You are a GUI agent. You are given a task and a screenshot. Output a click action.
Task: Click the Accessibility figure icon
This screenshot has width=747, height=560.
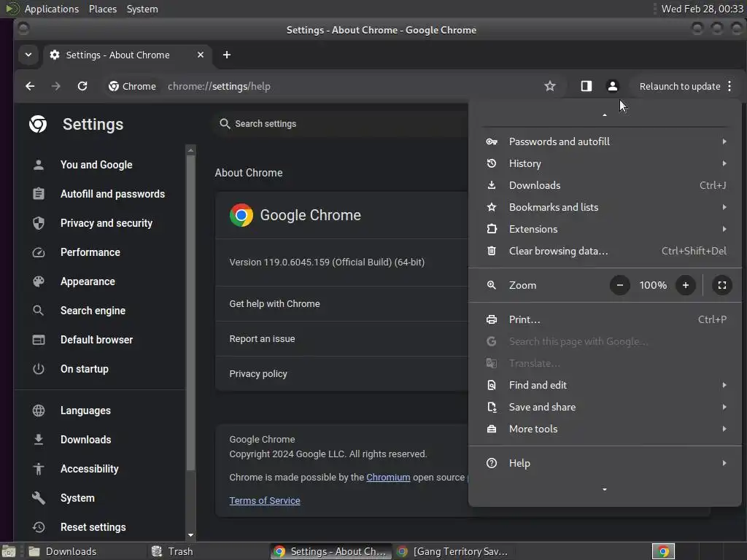coord(39,469)
